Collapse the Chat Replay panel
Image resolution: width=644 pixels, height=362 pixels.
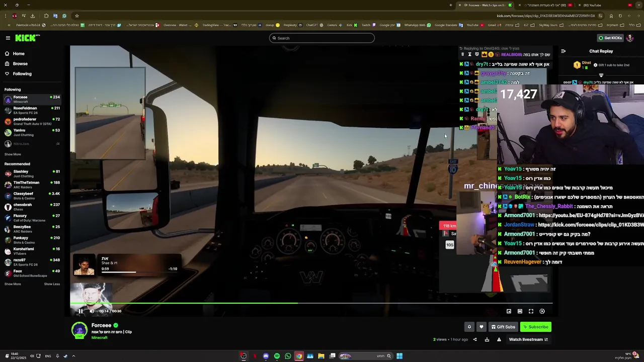(563, 51)
